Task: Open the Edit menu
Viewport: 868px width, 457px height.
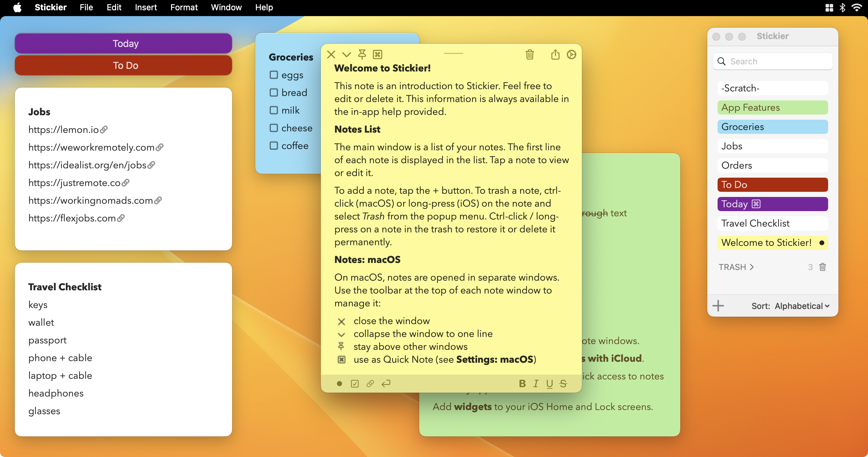Action: (114, 7)
